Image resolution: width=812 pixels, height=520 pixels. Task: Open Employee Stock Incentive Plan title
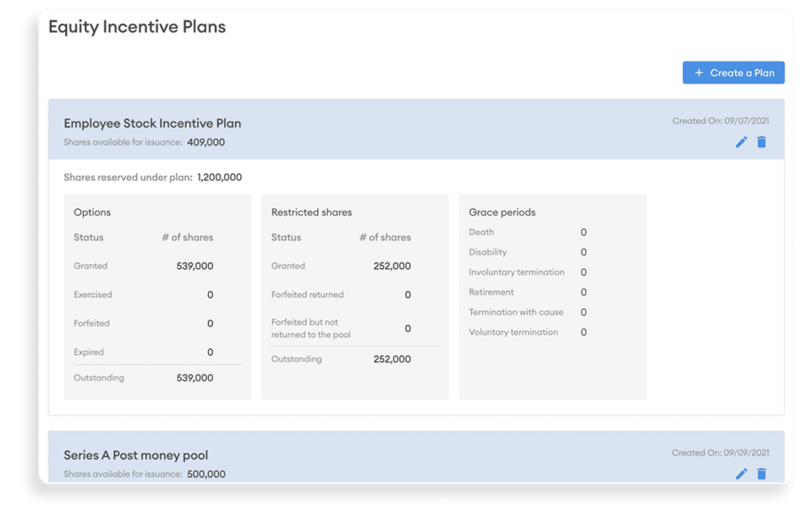pyautogui.click(x=152, y=123)
